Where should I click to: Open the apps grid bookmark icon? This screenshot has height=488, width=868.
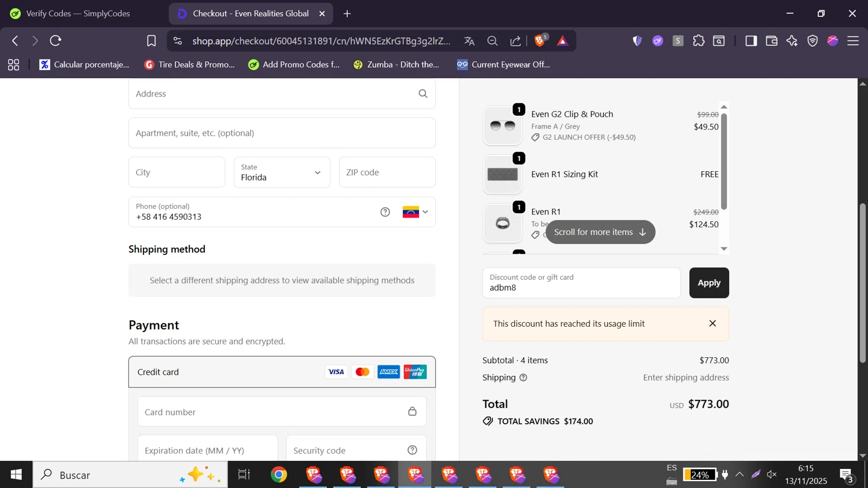(13, 65)
